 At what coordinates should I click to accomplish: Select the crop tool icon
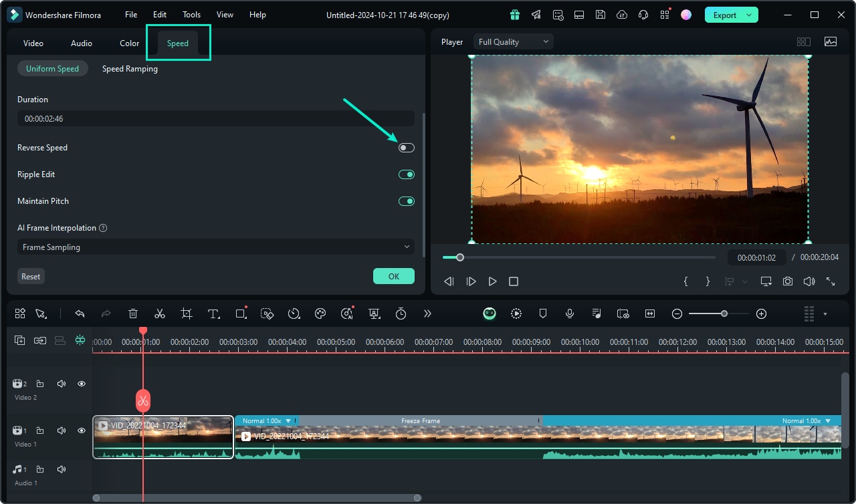[187, 313]
